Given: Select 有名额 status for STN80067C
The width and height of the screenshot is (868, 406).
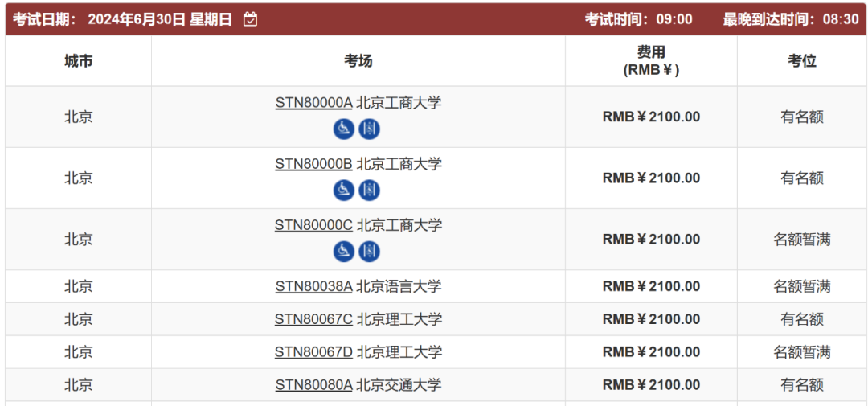Looking at the screenshot, I should (802, 319).
